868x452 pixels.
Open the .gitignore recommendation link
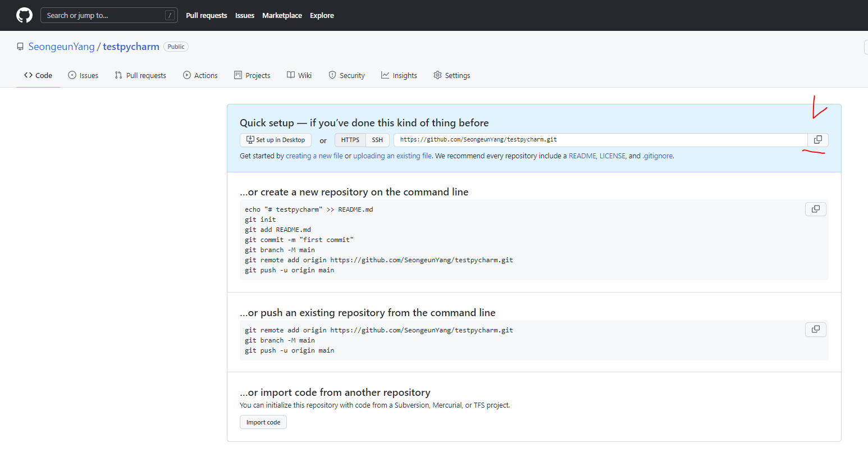point(657,156)
